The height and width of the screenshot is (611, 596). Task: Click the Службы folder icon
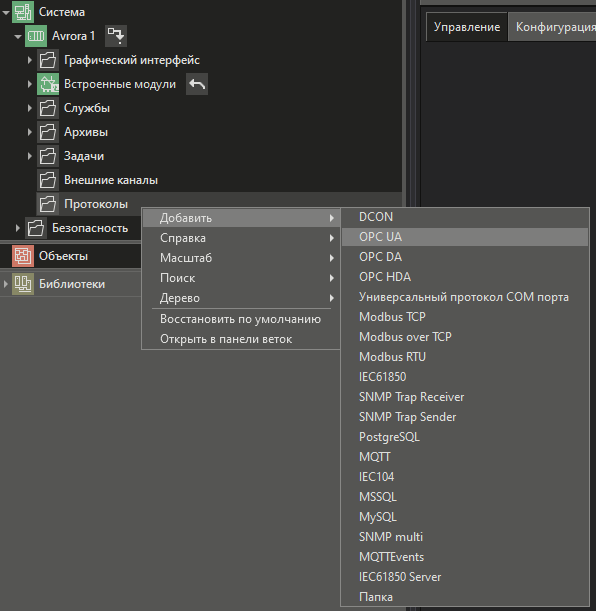point(48,108)
